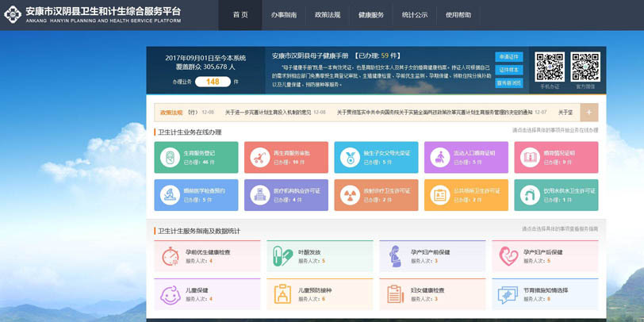Click the 叶酸发放 pill capsule icon
Image resolution: width=644 pixels, height=322 pixels.
point(282,256)
